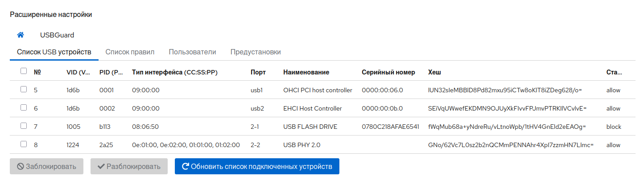Open the Пользователи tab
The image size is (644, 181).
pos(192,52)
